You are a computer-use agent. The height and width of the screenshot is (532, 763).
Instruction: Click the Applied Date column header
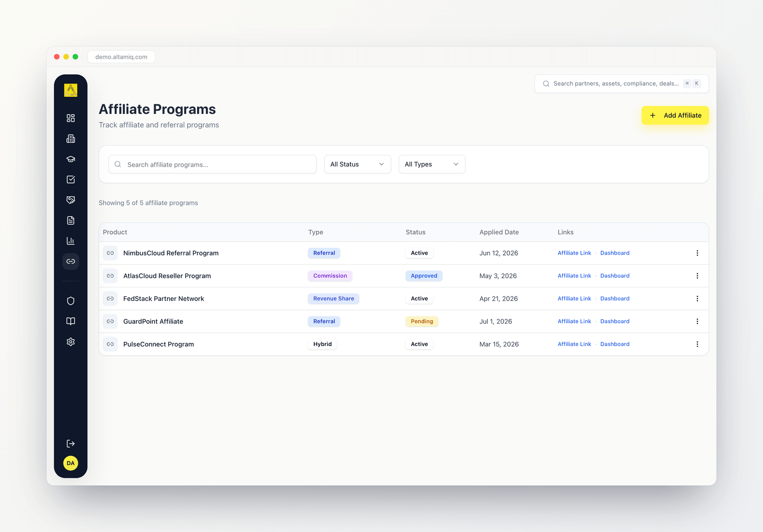(x=499, y=232)
